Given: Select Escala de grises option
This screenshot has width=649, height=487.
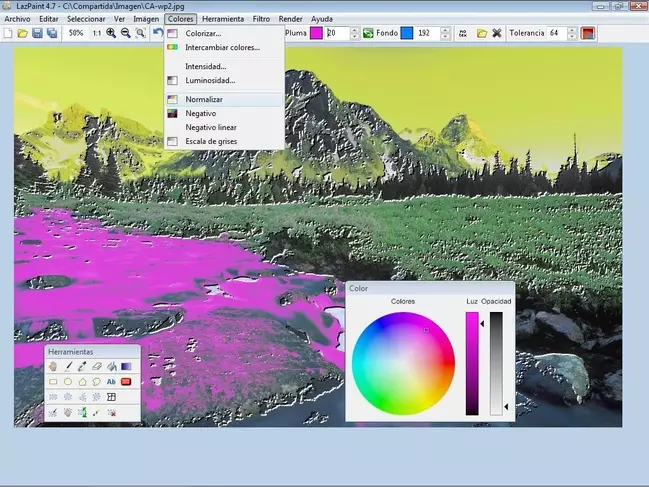Looking at the screenshot, I should pyautogui.click(x=212, y=141).
